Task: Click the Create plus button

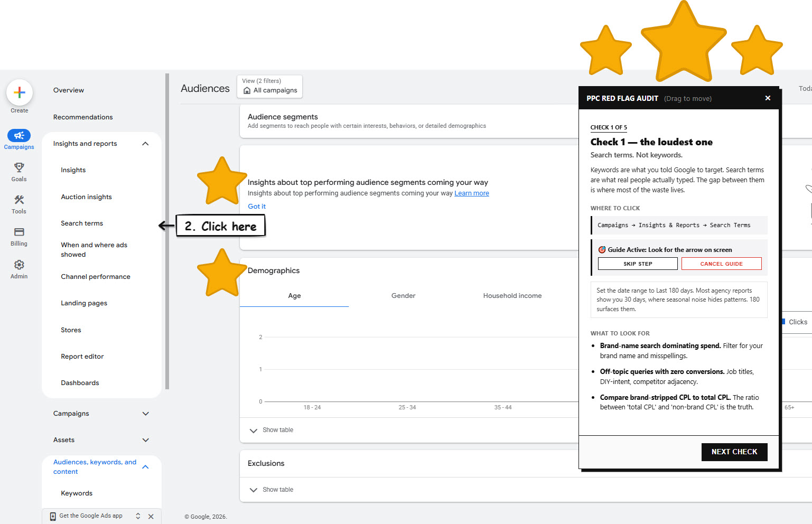Action: [20, 93]
